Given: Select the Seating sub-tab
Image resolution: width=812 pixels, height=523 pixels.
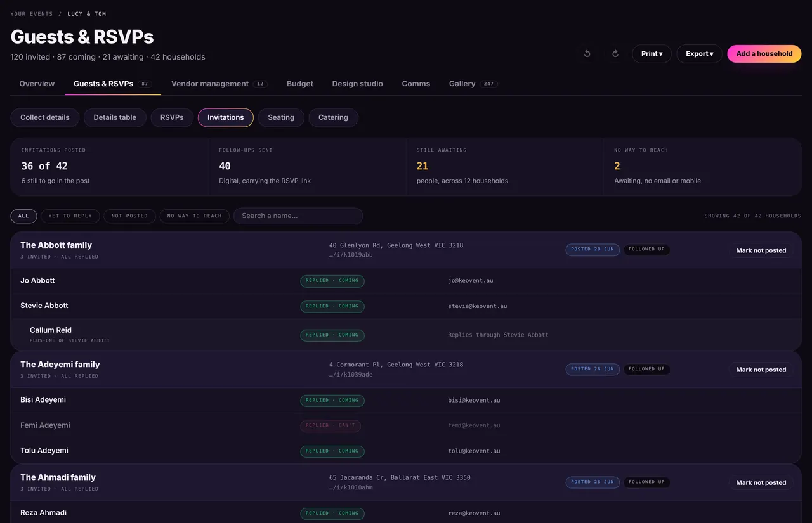Looking at the screenshot, I should click(x=281, y=117).
